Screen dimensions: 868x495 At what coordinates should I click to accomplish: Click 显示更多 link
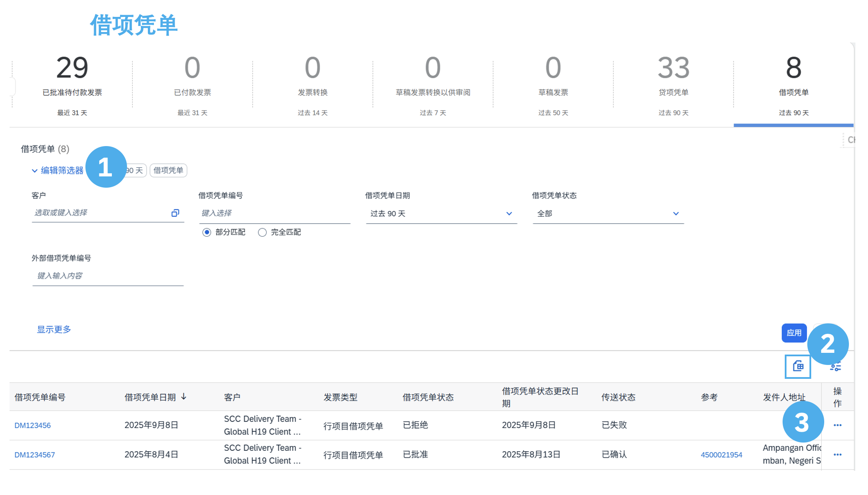pyautogui.click(x=54, y=329)
